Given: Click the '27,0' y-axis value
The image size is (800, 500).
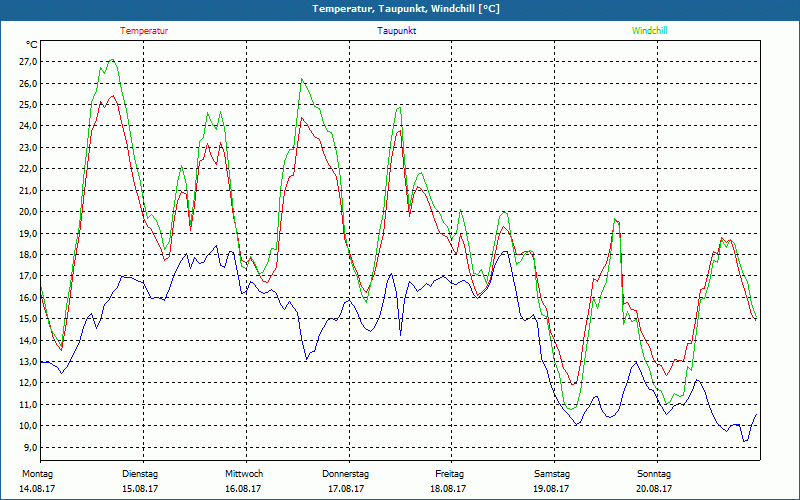Looking at the screenshot, I should click(x=29, y=62).
